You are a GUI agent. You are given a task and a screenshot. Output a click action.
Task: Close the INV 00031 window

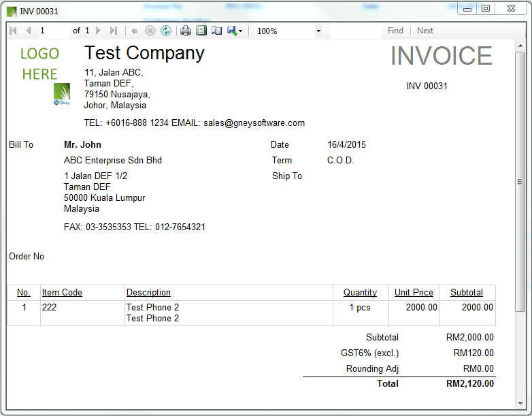click(x=511, y=8)
